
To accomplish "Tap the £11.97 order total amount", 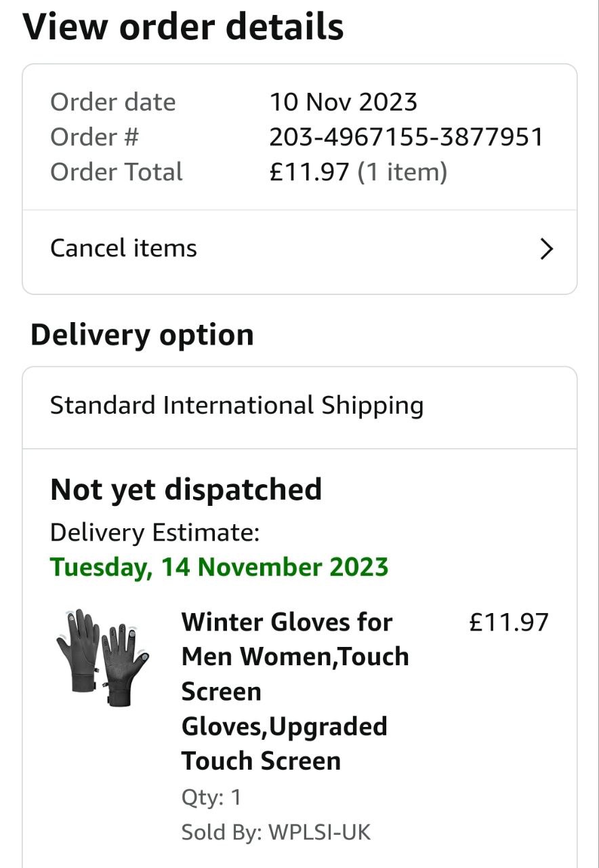I will 309,172.
